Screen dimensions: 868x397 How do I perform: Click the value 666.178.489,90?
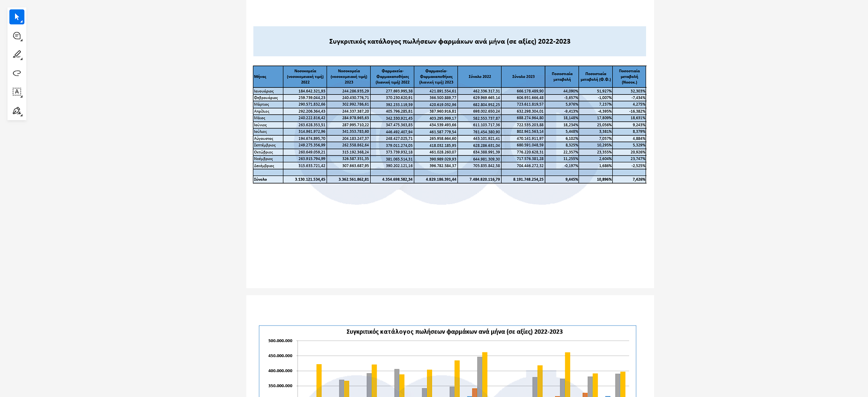click(530, 91)
